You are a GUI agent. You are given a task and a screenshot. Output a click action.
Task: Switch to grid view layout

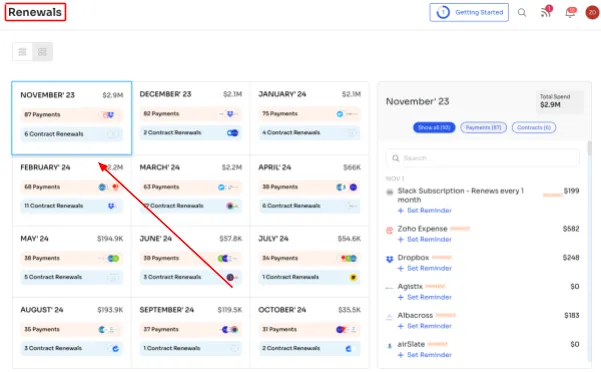43,52
